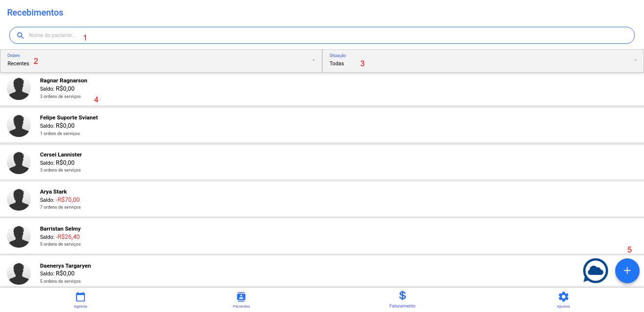Expand the Situação filter dropdown
The image size is (644, 312).
coord(482,61)
